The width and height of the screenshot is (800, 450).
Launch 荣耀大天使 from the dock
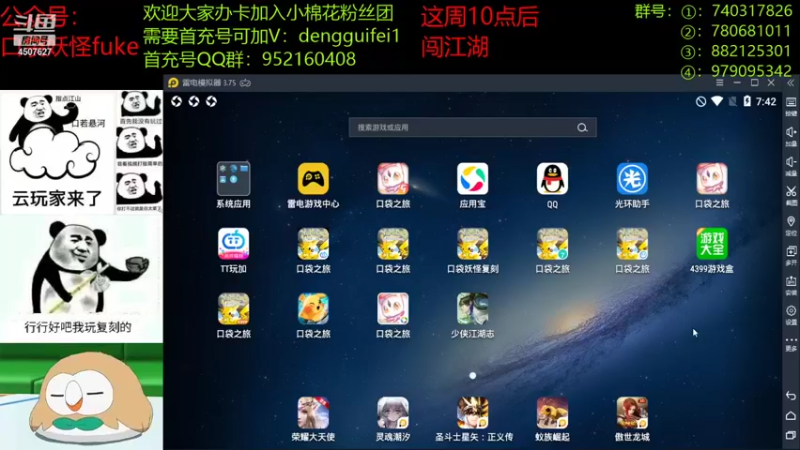[x=313, y=413]
